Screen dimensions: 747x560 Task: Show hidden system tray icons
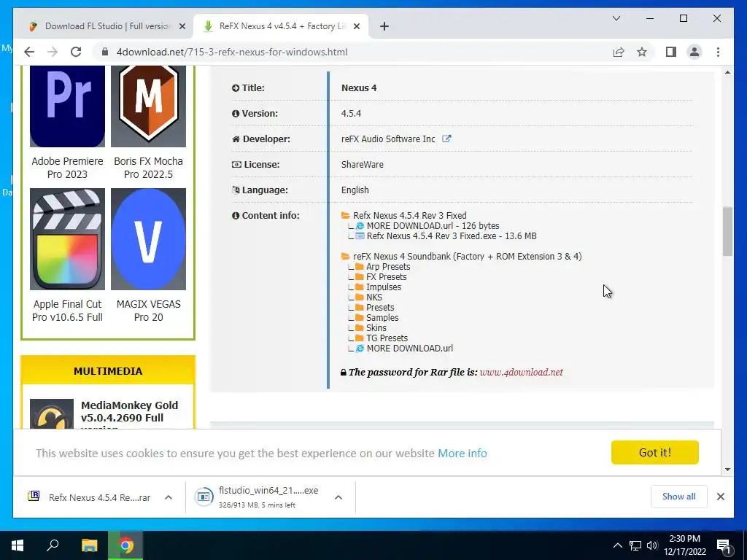click(x=617, y=545)
